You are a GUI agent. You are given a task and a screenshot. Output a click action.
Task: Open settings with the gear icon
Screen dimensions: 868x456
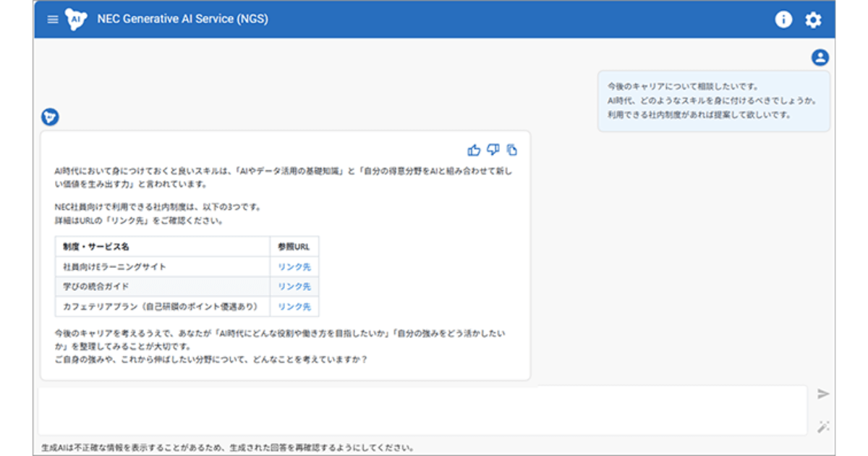pyautogui.click(x=813, y=20)
